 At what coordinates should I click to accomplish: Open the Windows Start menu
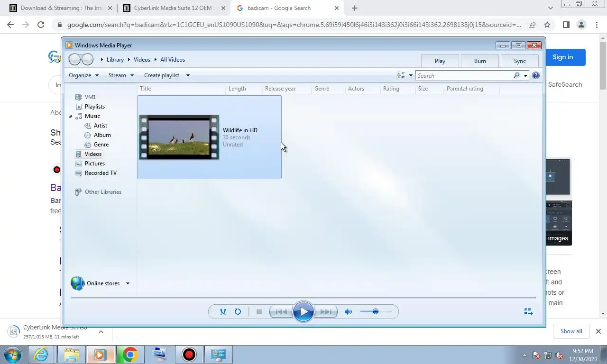(13, 355)
